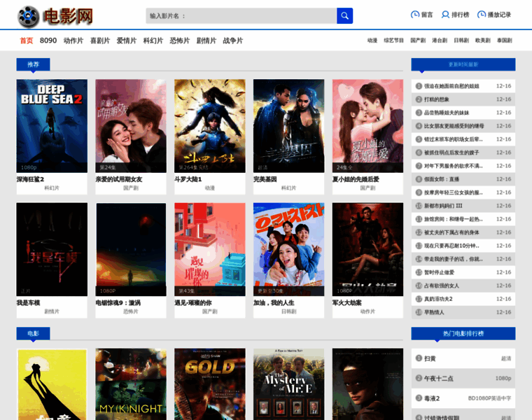532x420 pixels.
Task: Open the 斗罗大陆1 poster thumbnail
Action: [x=210, y=125]
